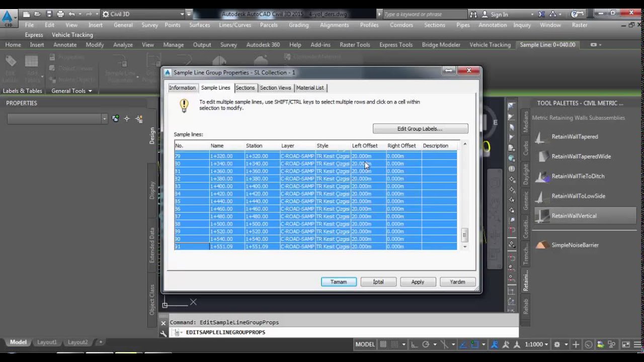
Task: Open the Analyze ribbon tab
Action: click(x=123, y=45)
